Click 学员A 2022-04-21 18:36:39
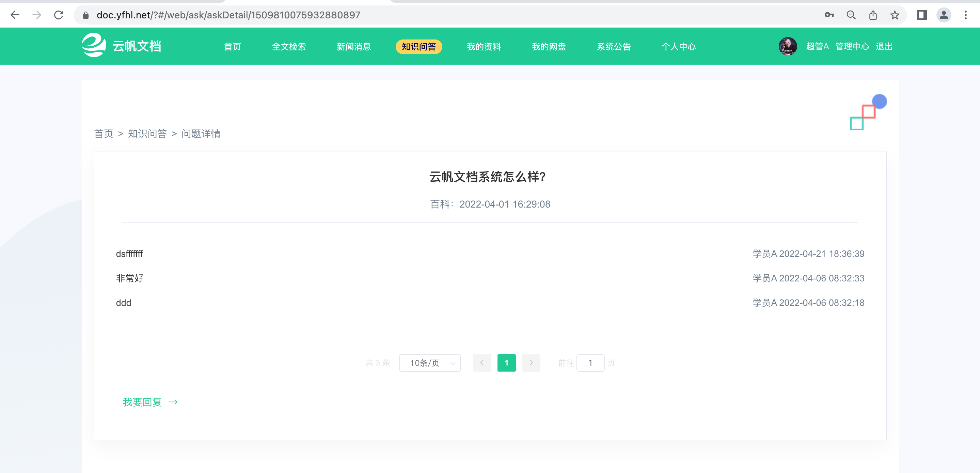Viewport: 980px width, 473px height. tap(808, 254)
